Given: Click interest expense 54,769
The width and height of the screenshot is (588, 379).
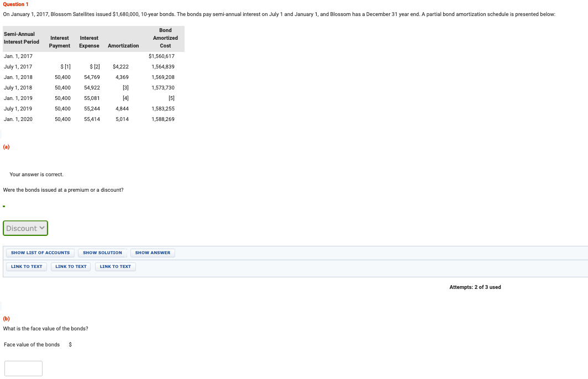Looking at the screenshot, I should tap(92, 77).
